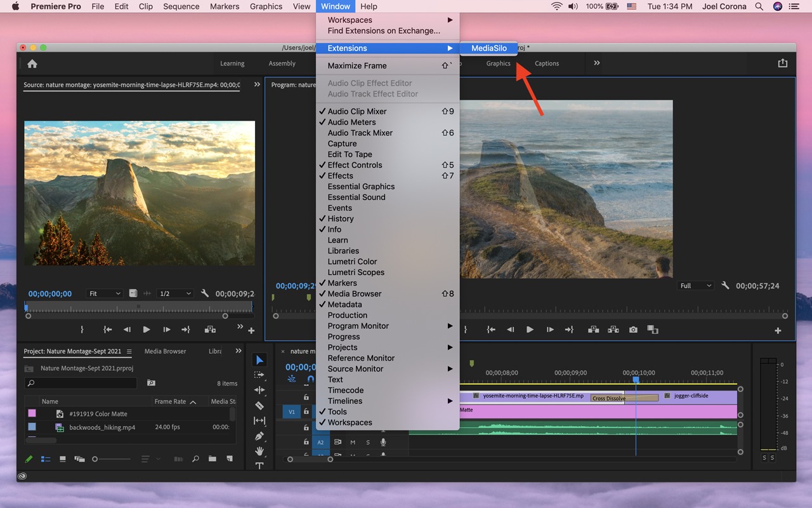812x508 pixels.
Task: Click Find Extensions on Exchange
Action: (383, 30)
